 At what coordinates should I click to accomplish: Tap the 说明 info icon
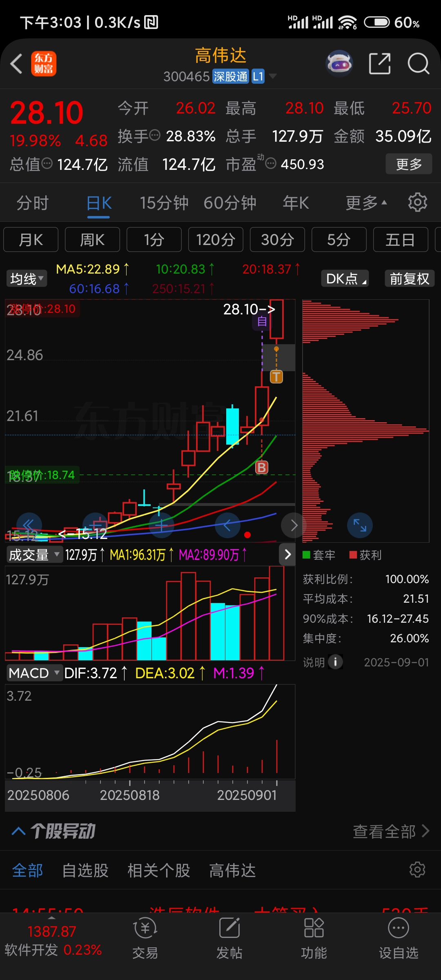336,662
